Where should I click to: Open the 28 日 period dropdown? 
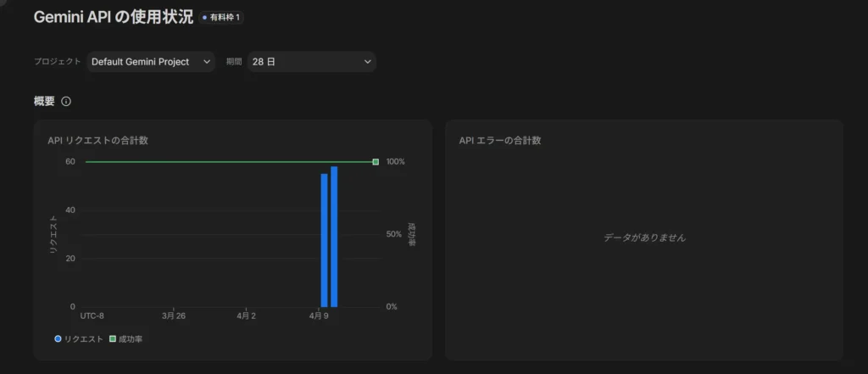312,62
